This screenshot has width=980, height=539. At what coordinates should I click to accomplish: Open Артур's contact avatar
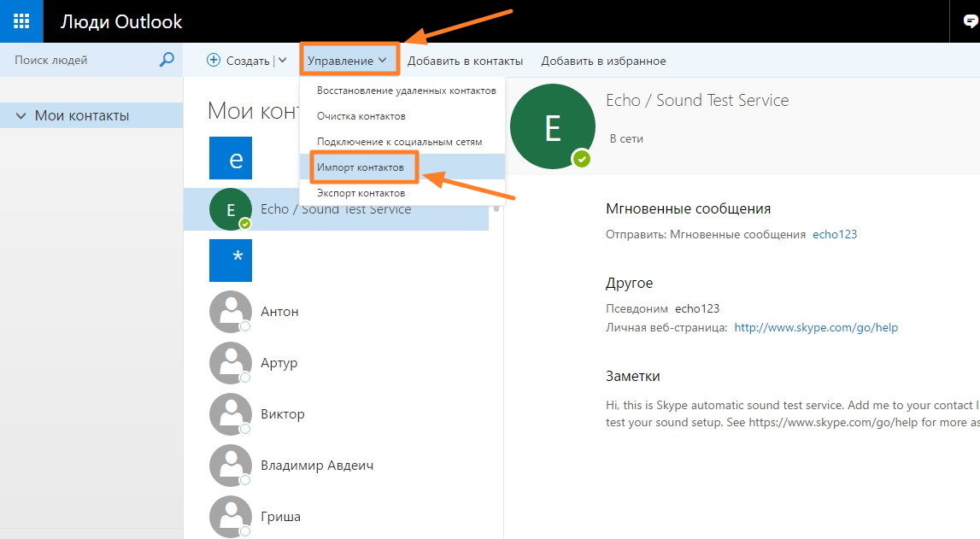[231, 363]
